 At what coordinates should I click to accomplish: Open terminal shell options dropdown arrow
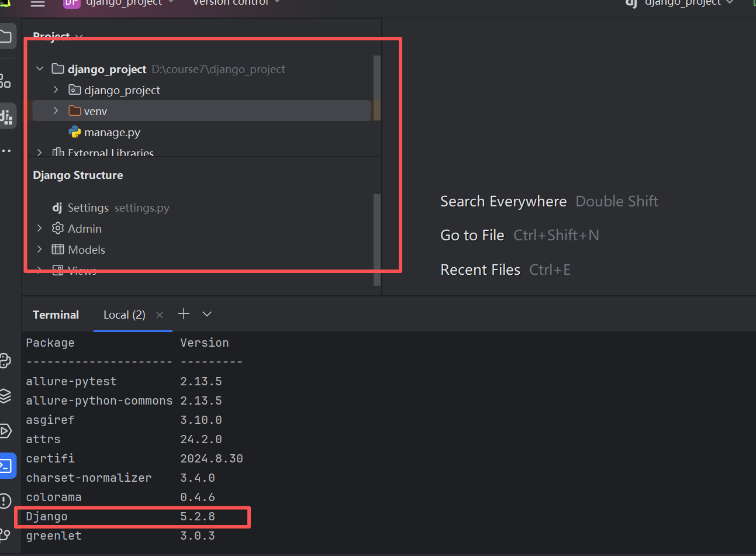(207, 314)
